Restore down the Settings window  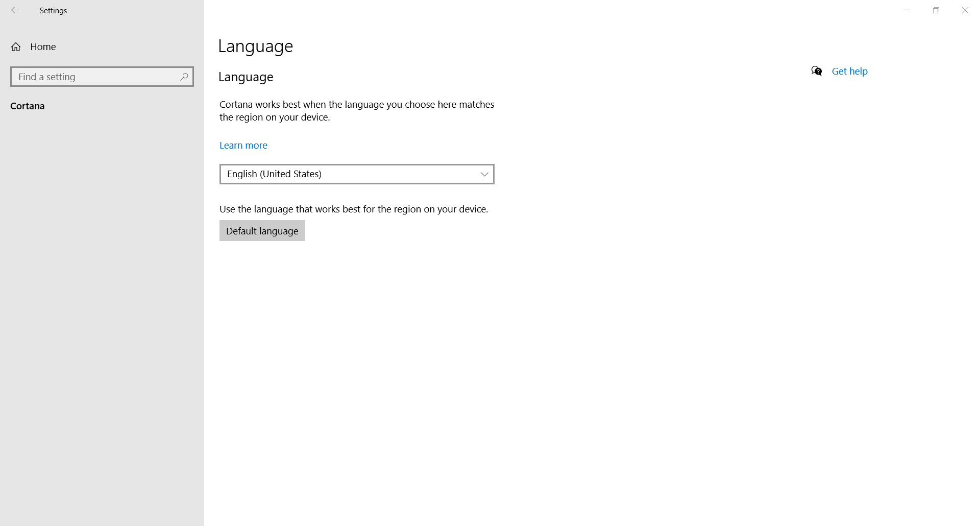coord(936,10)
